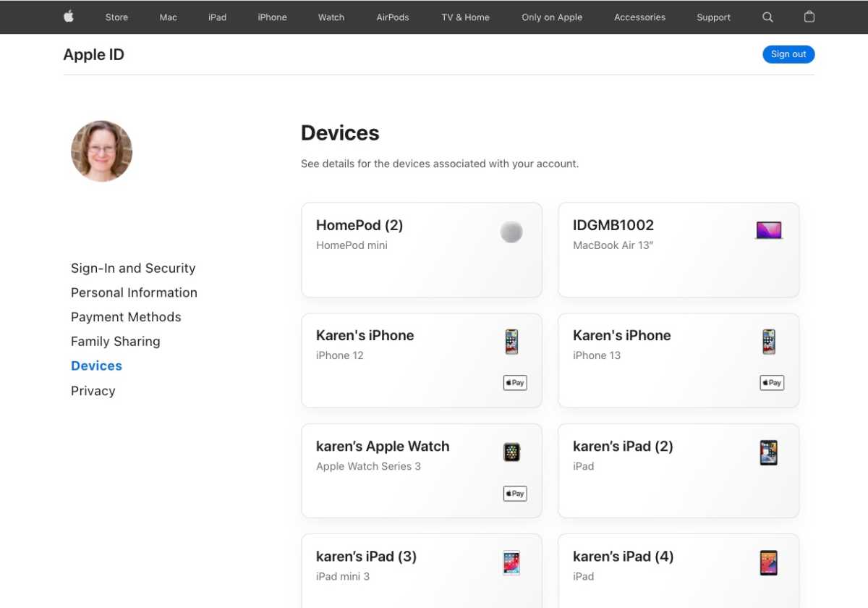
Task: Click the karen's iPad (2) card title
Action: coord(623,447)
